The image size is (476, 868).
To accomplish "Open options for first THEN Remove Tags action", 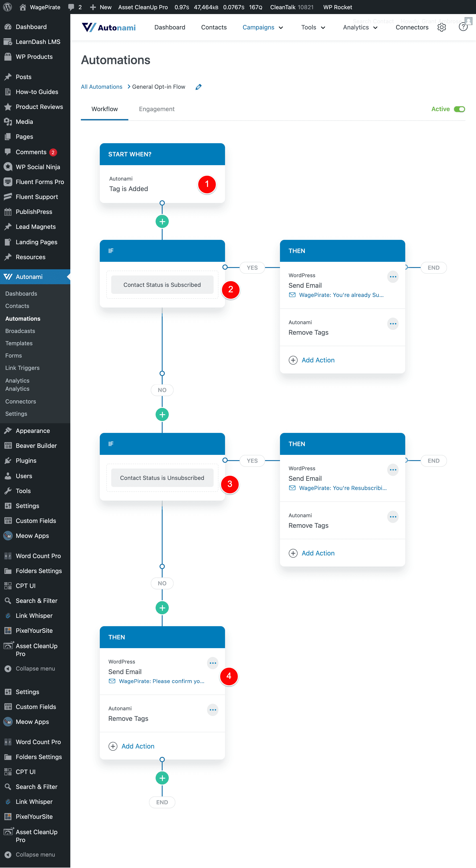I will click(393, 324).
